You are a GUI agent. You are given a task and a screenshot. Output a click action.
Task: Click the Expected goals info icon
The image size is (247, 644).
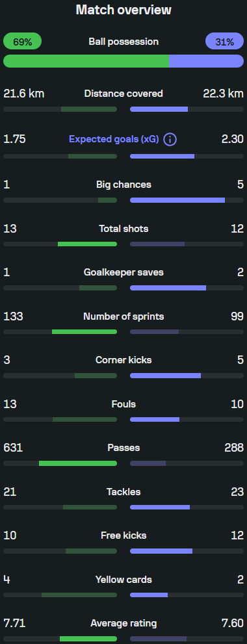(170, 140)
